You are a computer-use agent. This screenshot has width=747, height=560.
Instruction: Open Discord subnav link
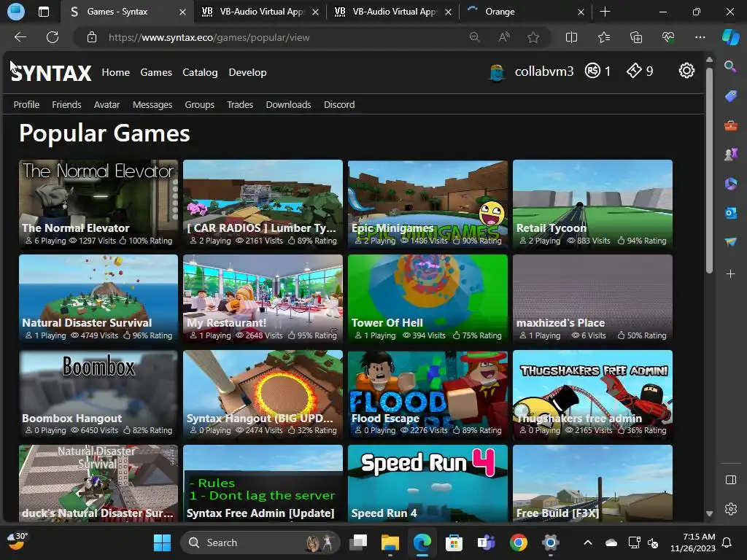(339, 104)
